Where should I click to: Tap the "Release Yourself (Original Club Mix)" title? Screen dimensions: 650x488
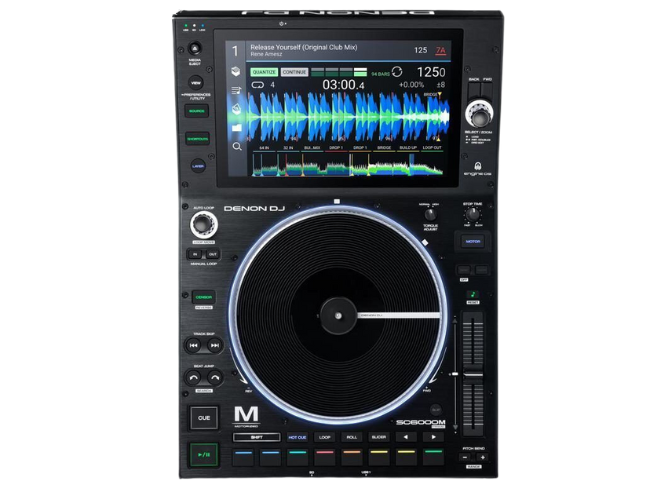[303, 47]
